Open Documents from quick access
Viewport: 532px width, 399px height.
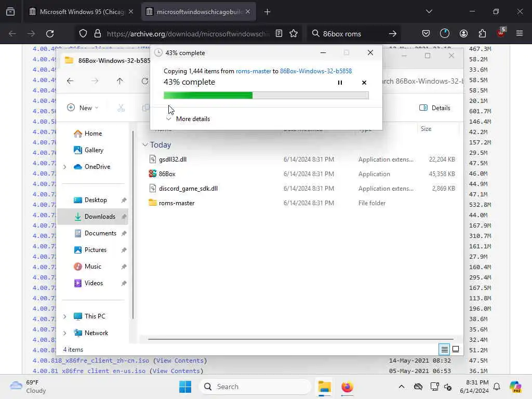point(94,233)
